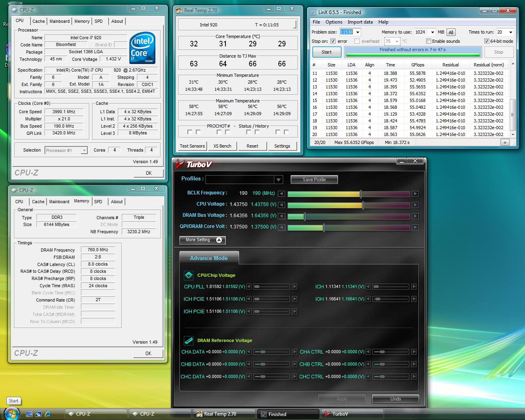Viewport: 525px width, 420px height.
Task: Select the TurboV Advance Mode tab
Action: 209,258
